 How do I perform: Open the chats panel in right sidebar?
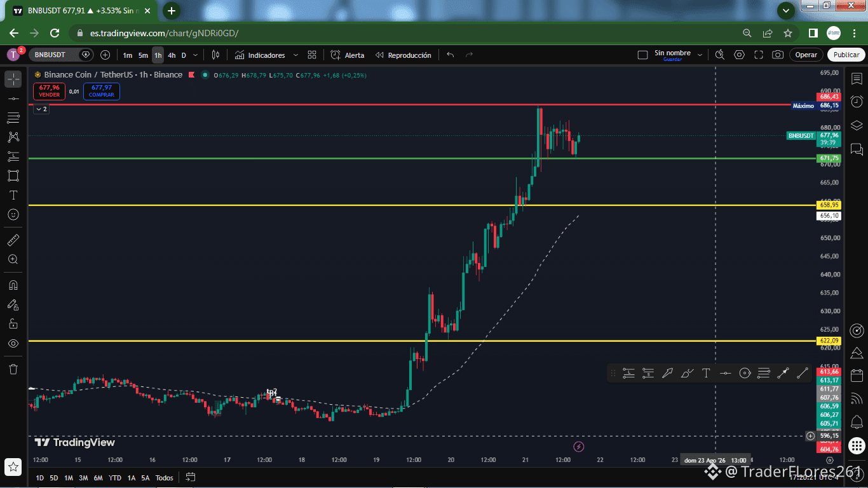coord(857,149)
